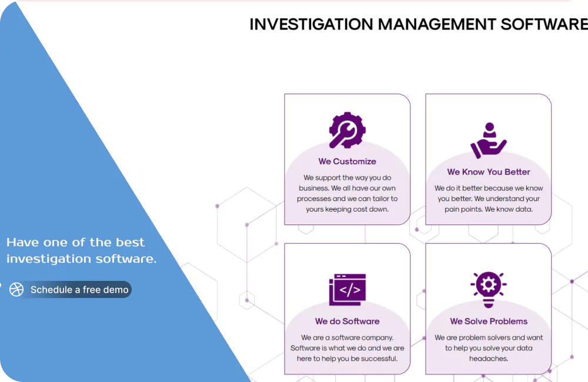Viewport: 588px width, 382px height.
Task: Click the Schedule a free demo button
Action: [x=70, y=289]
